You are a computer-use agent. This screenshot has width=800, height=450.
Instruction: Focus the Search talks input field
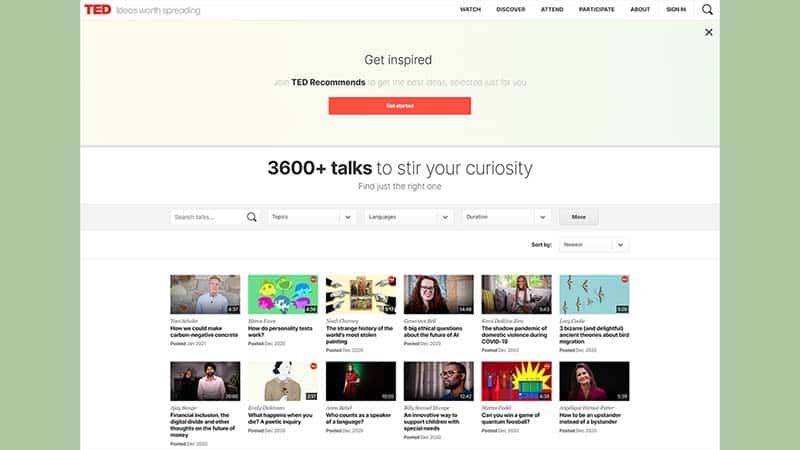click(x=207, y=217)
